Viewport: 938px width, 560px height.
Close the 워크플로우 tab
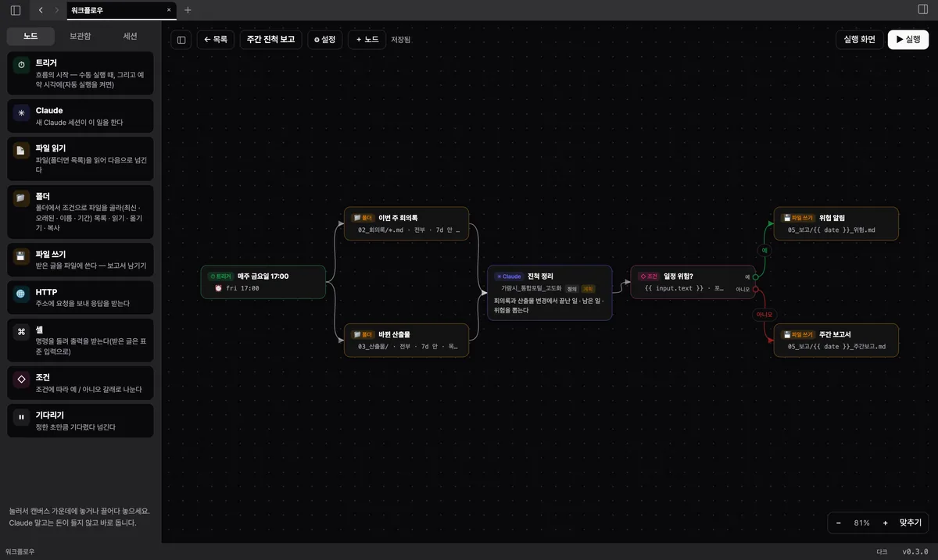coord(169,10)
